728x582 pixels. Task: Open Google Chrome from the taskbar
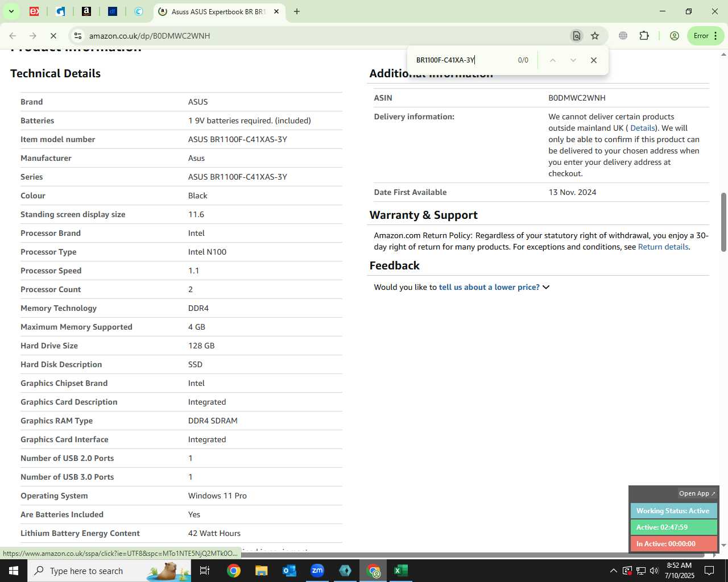pyautogui.click(x=233, y=571)
